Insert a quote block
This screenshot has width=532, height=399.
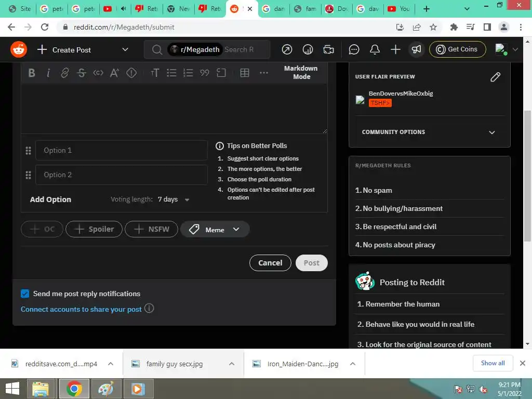click(205, 73)
